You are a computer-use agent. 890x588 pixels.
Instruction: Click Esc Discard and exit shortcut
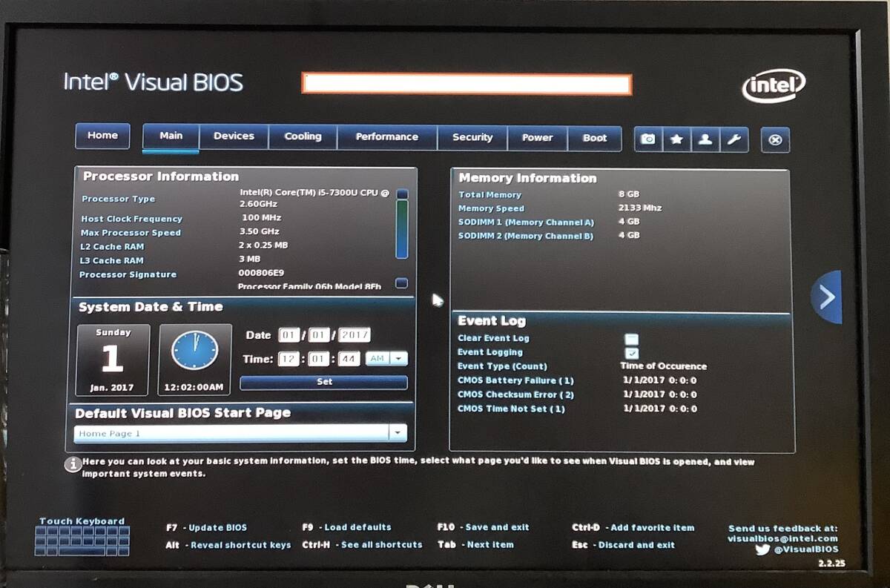[x=623, y=545]
